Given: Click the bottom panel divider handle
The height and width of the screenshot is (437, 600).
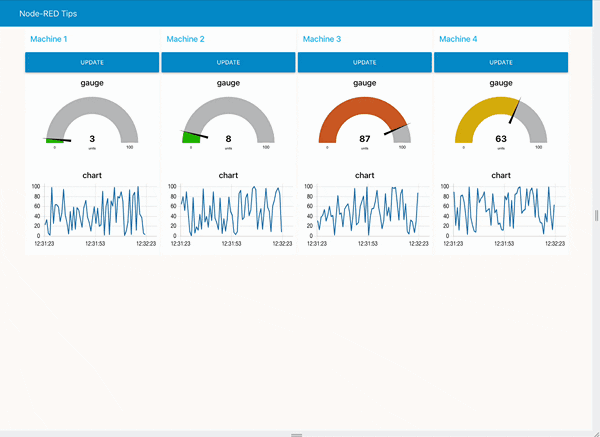Looking at the screenshot, I should 296,435.
